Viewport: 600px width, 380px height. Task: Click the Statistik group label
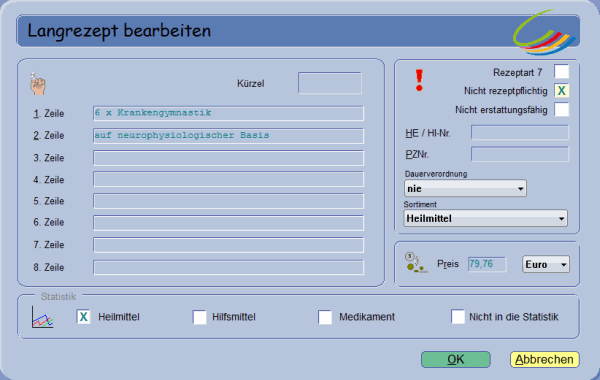(58, 297)
